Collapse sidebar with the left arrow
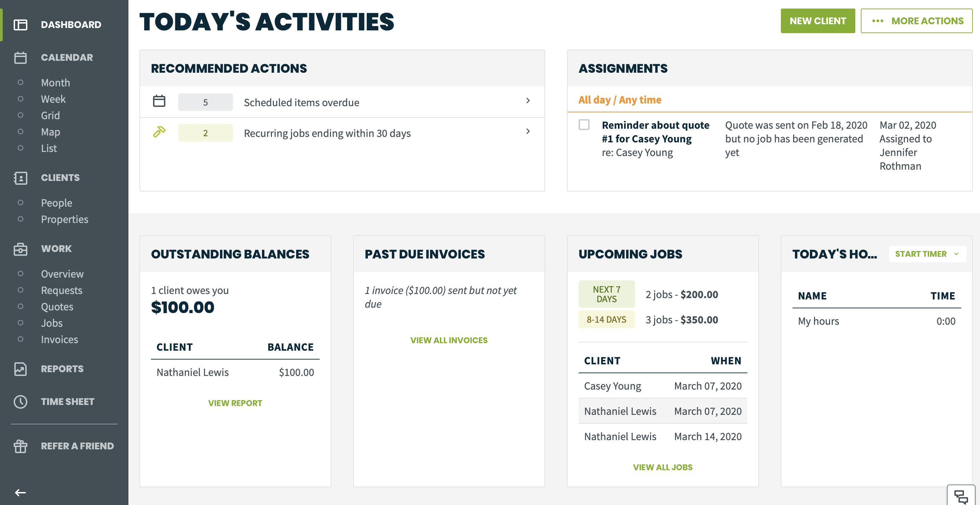980x505 pixels. 20,493
